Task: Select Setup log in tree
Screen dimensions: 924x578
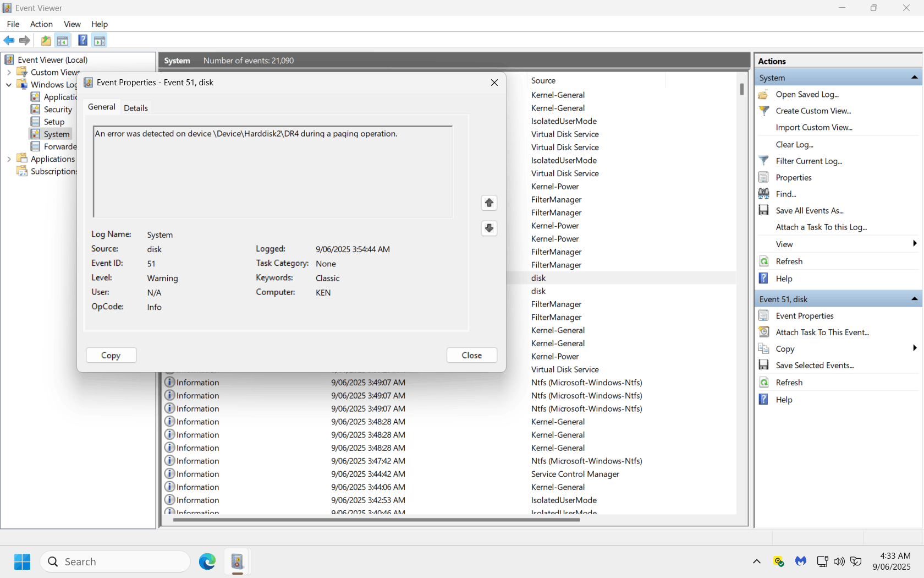Action: tap(54, 122)
